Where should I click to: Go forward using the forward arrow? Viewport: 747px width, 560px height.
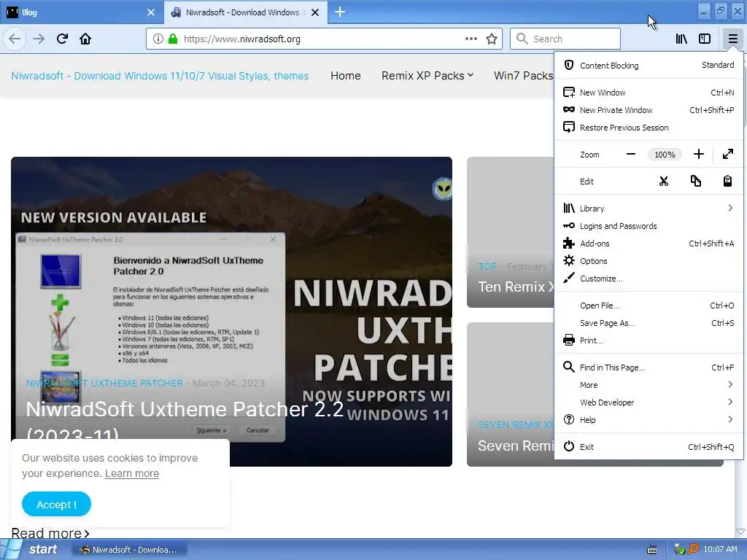(x=39, y=39)
